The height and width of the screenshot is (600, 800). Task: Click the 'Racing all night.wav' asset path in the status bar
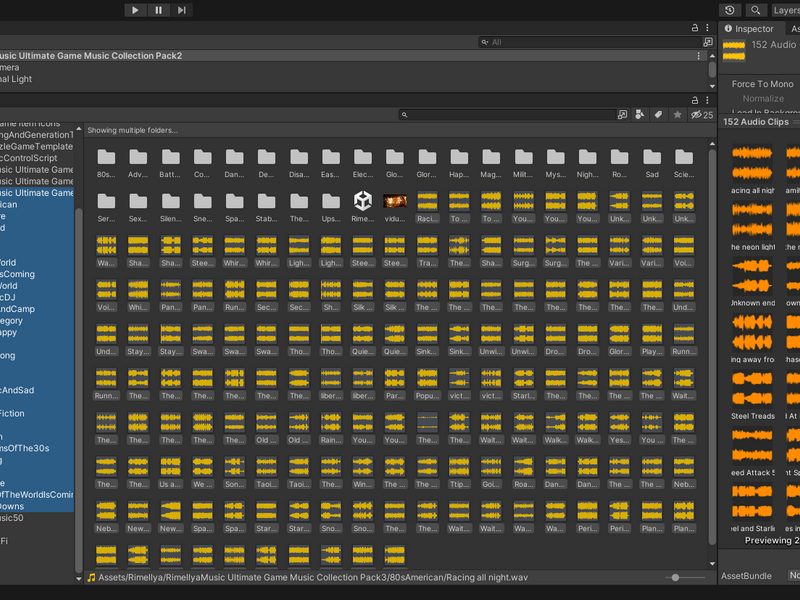313,578
